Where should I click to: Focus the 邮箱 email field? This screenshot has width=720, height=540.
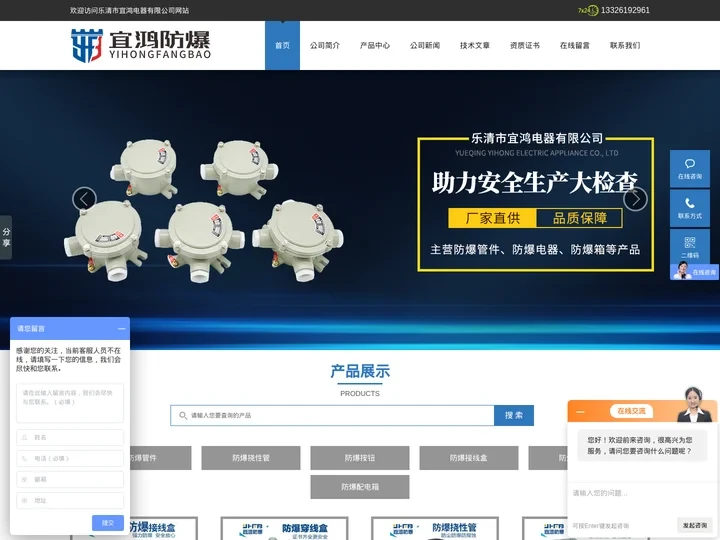pos(70,479)
